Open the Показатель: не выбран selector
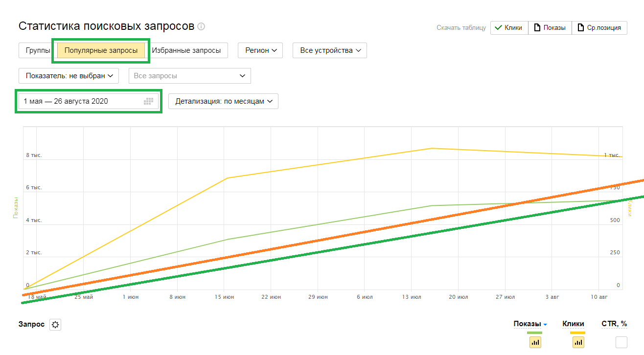Viewport: 644px width, 355px height. click(x=69, y=76)
